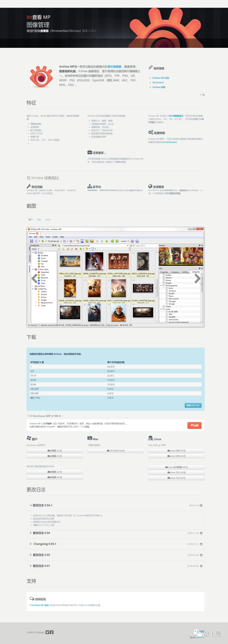Open the XnConvert link under related links
This screenshot has width=228, height=644.
pyautogui.click(x=158, y=83)
